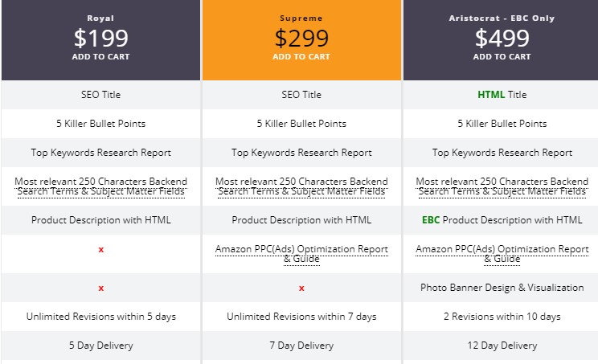598x364 pixels.
Task: Select the Supreme plan heading
Action: click(x=301, y=18)
